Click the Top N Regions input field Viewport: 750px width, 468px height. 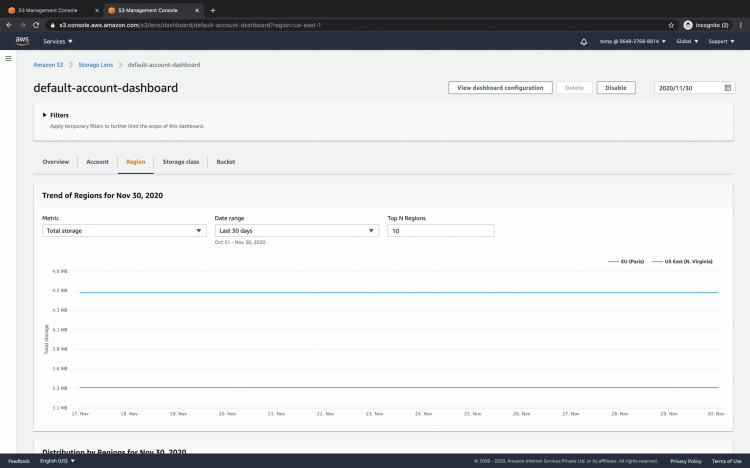440,230
